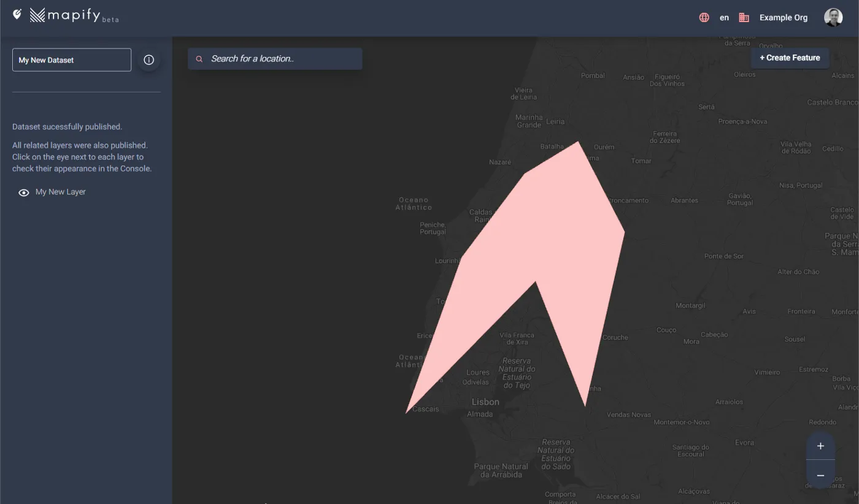This screenshot has height=504, width=859.
Task: Click the Parque Natural da Arrábida label
Action: [501, 470]
